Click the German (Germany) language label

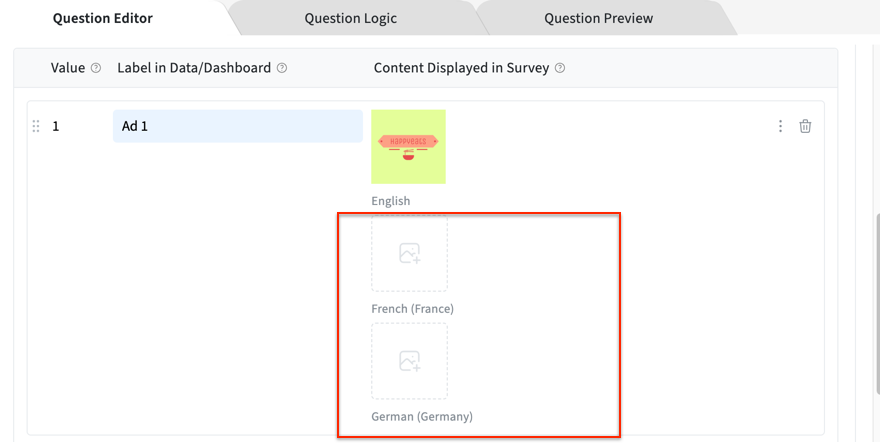tap(421, 416)
